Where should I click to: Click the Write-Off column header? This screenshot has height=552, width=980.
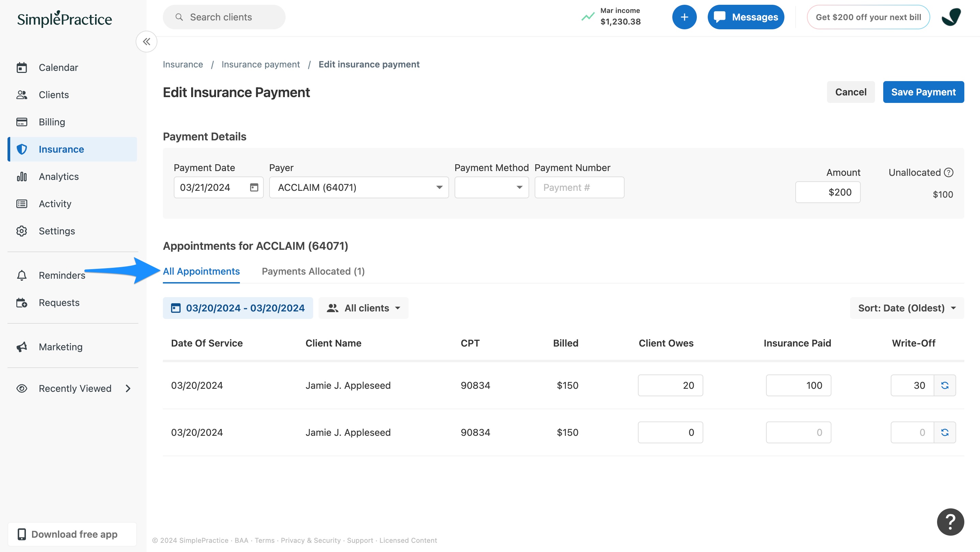[x=914, y=343]
